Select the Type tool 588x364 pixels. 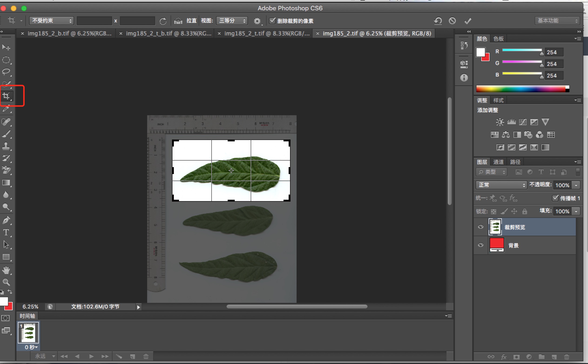tap(6, 232)
